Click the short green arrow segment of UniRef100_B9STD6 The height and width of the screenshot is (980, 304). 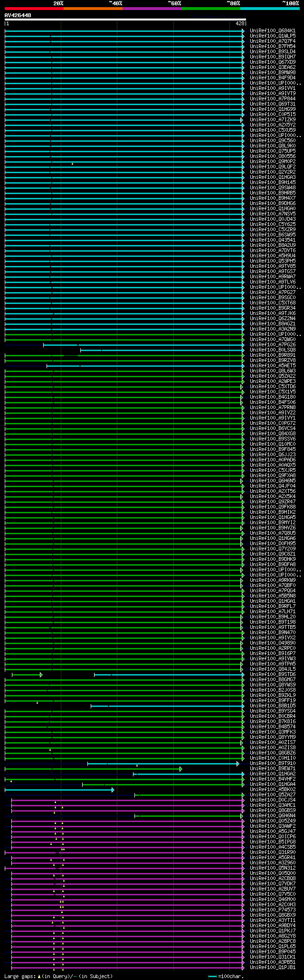pos(27,675)
